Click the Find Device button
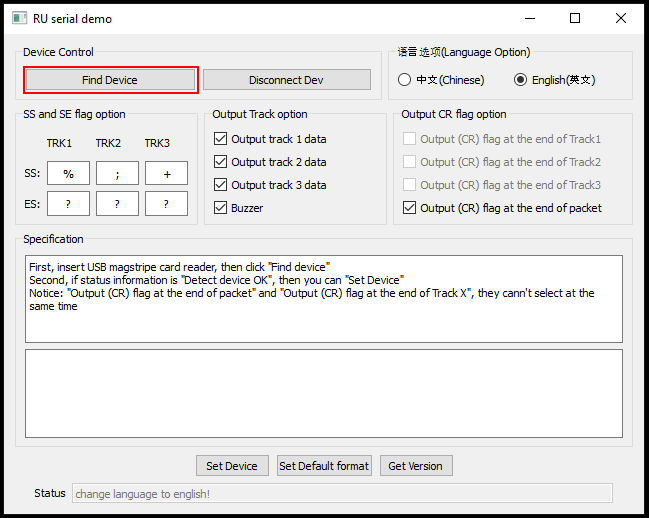 (110, 80)
